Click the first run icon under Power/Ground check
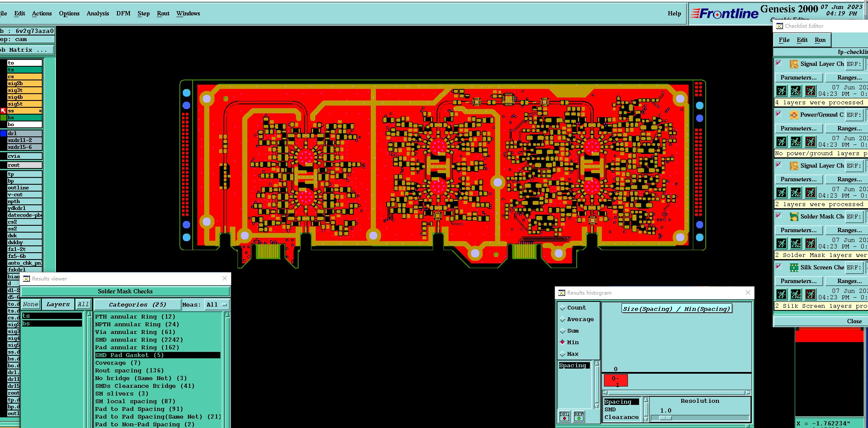The height and width of the screenshot is (428, 868). coord(781,142)
